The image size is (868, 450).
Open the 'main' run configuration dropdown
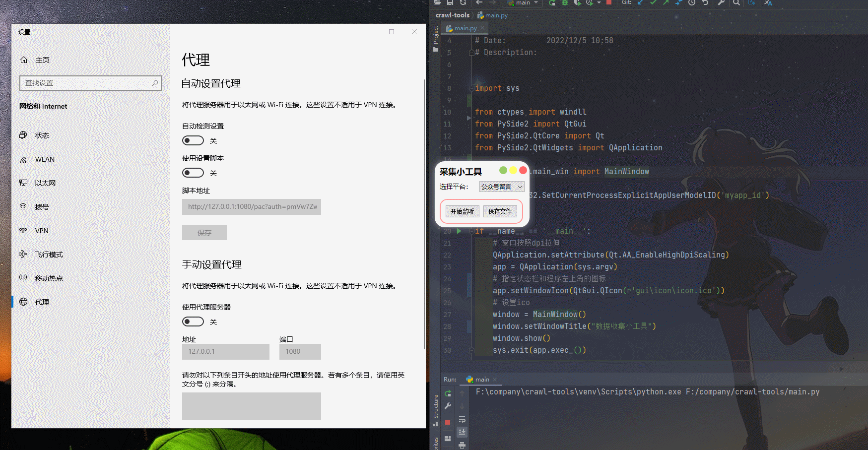(523, 2)
